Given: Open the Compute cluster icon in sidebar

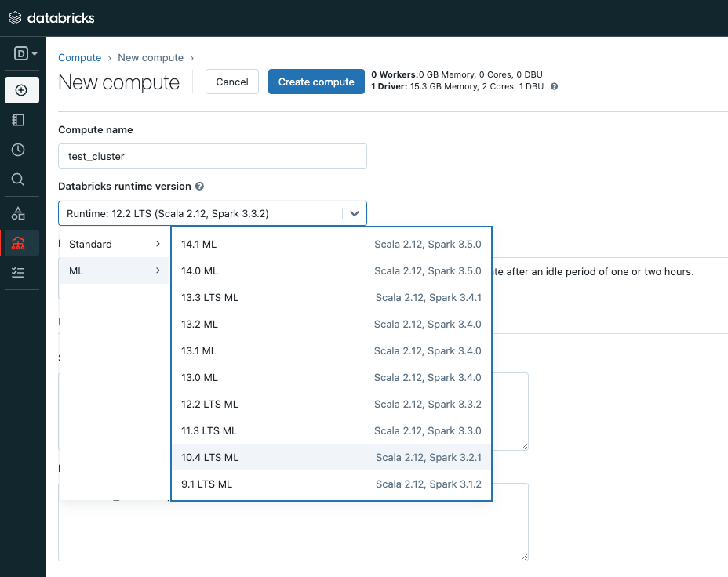Looking at the screenshot, I should point(18,243).
